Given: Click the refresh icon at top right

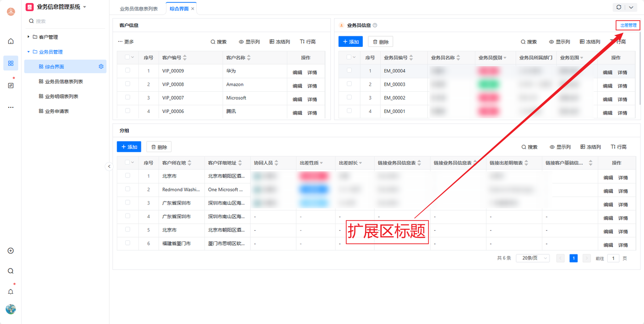Looking at the screenshot, I should click(619, 8).
